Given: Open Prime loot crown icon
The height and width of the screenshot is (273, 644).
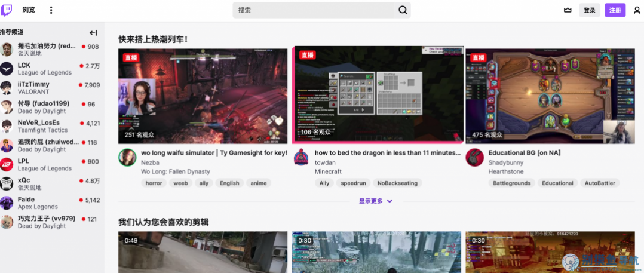Looking at the screenshot, I should (568, 10).
